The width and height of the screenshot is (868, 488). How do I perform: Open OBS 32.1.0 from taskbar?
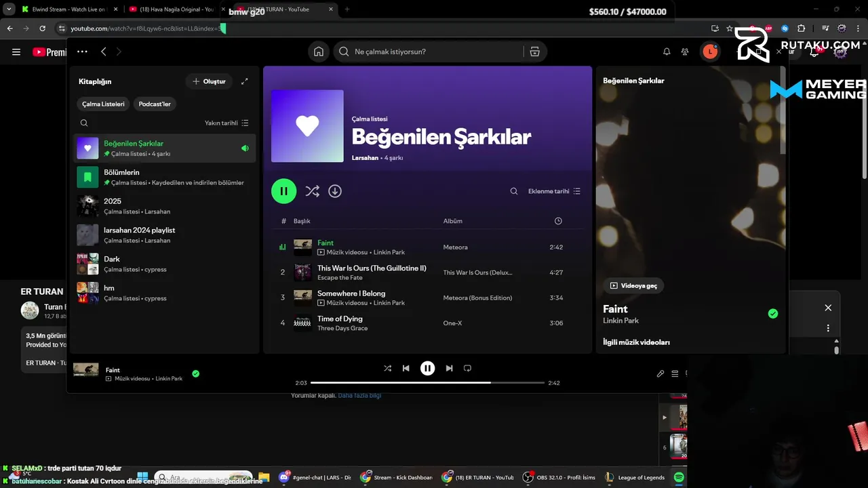tap(559, 477)
